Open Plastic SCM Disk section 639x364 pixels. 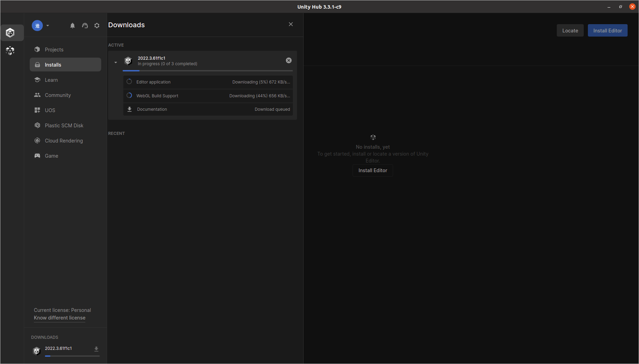(x=65, y=125)
